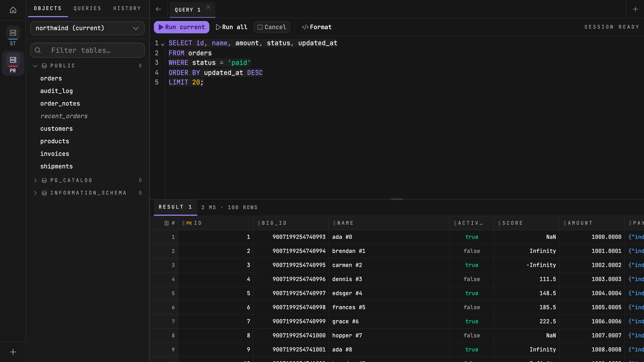Close the Query 1 tab

click(208, 7)
